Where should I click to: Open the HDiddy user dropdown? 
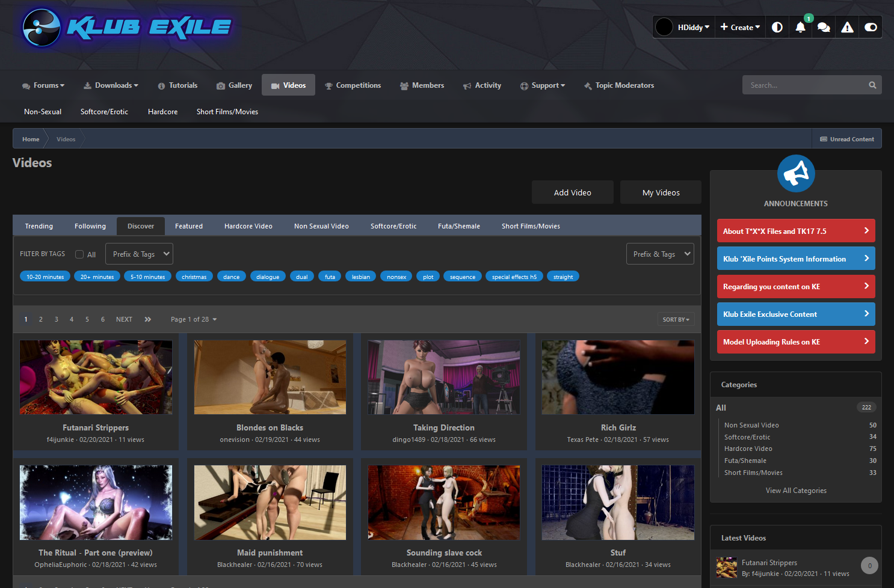pos(693,27)
